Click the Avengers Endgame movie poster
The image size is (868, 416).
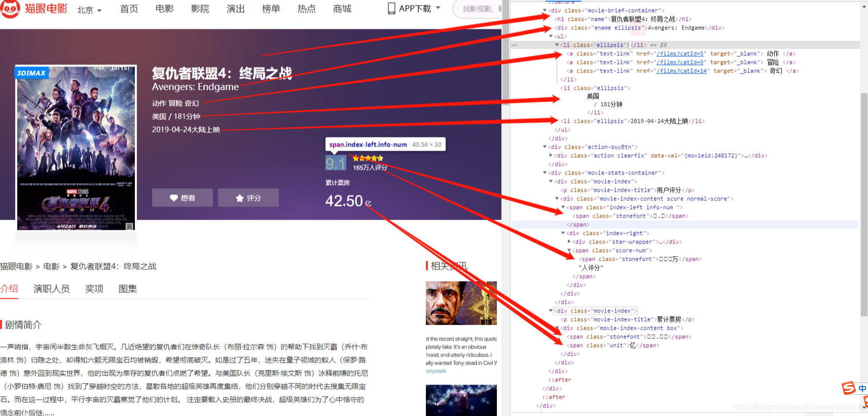coord(76,148)
